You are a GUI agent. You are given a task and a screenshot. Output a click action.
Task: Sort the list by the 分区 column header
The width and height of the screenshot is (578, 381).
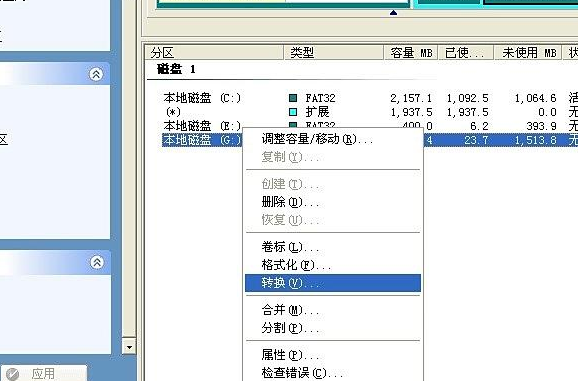pyautogui.click(x=214, y=53)
